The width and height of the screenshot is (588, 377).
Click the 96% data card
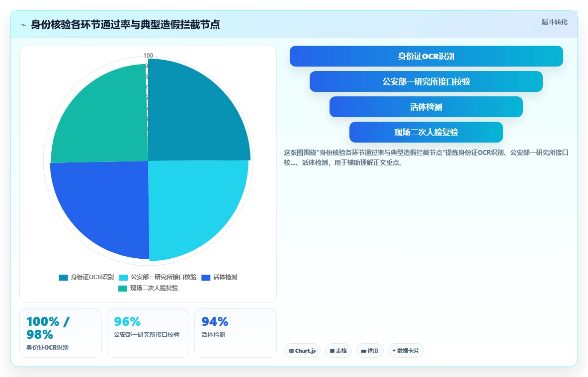click(148, 333)
